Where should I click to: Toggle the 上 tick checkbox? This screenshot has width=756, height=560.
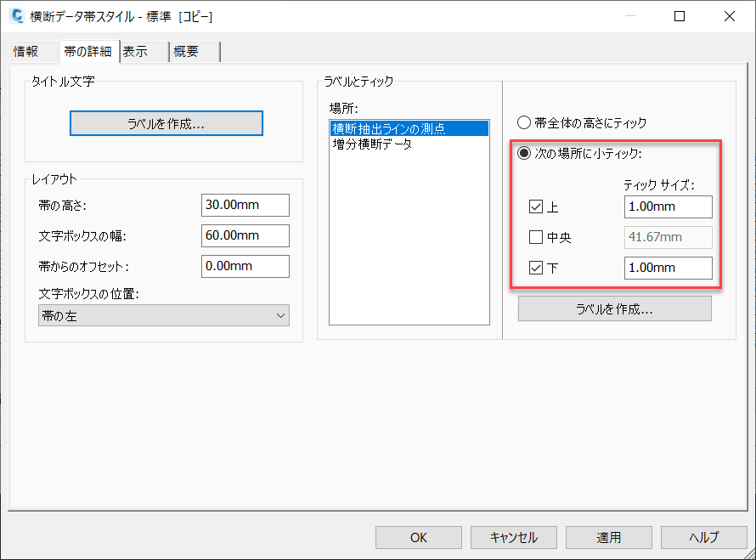[536, 207]
